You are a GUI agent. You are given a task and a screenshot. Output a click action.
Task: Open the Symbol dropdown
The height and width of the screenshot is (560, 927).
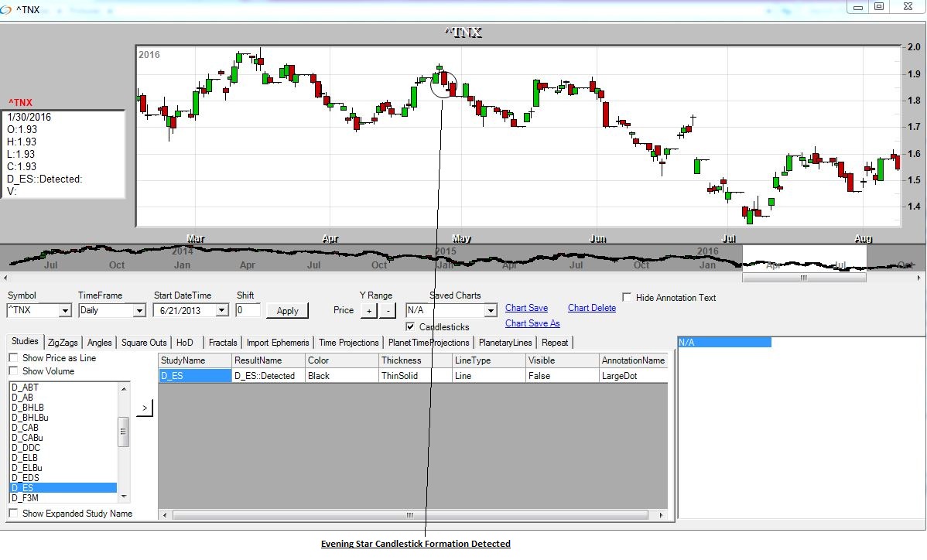(64, 311)
